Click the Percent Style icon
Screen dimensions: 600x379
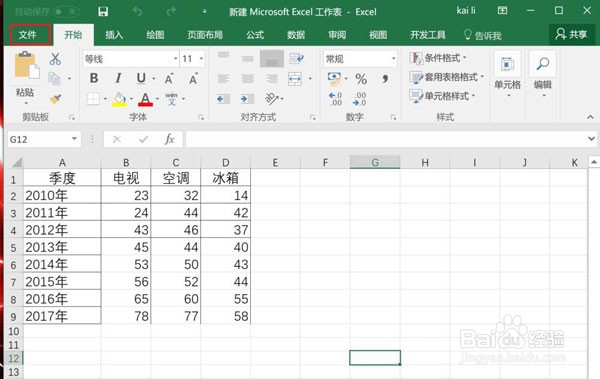[x=361, y=79]
